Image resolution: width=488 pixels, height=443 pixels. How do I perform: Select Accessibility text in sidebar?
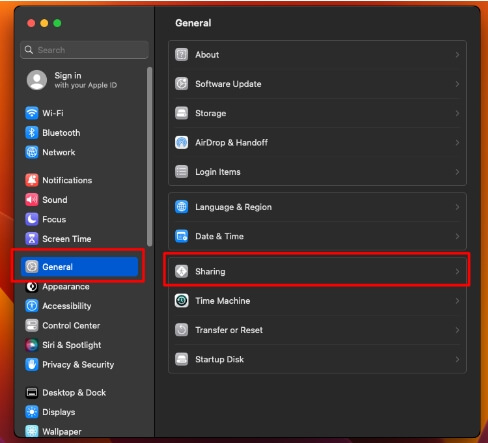(x=67, y=306)
